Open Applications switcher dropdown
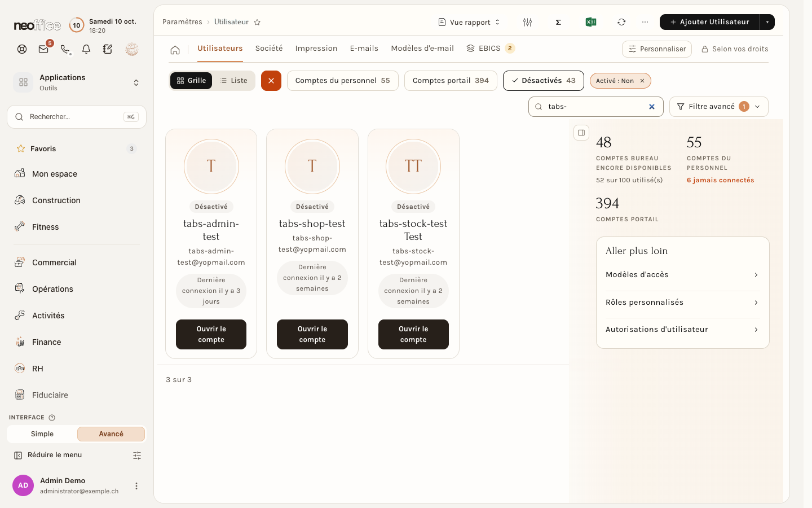The height and width of the screenshot is (508, 812). [x=77, y=82]
